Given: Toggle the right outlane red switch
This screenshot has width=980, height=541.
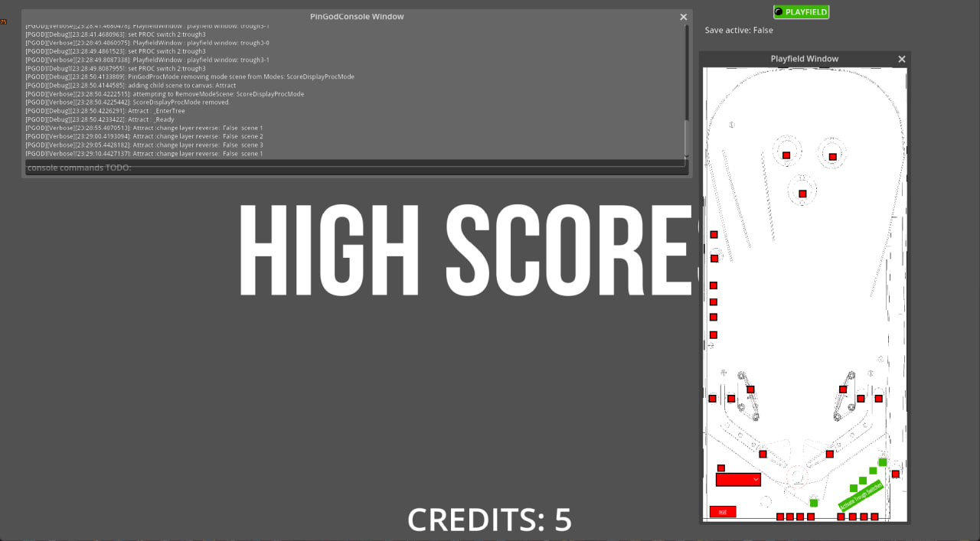Looking at the screenshot, I should 879,399.
